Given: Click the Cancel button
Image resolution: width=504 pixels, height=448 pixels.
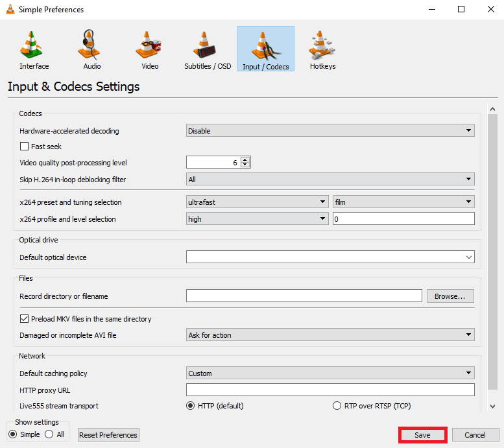Looking at the screenshot, I should click(475, 435).
